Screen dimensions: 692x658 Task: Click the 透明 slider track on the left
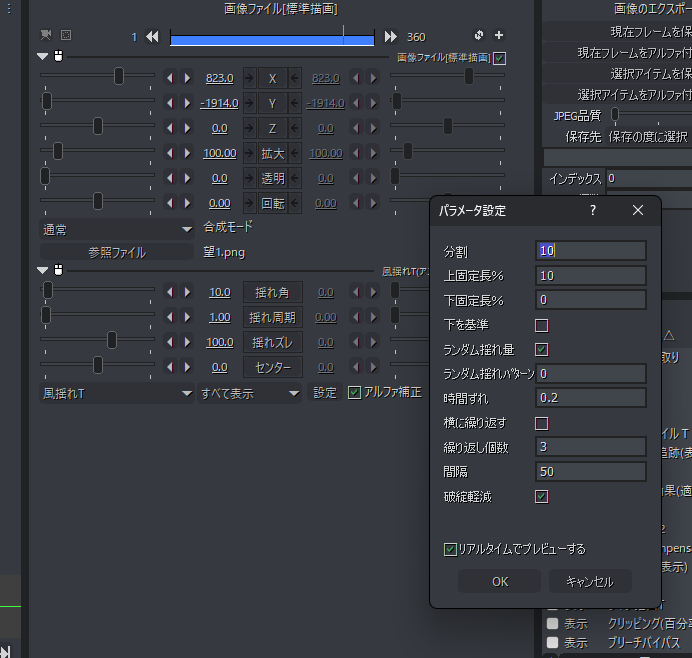click(98, 177)
